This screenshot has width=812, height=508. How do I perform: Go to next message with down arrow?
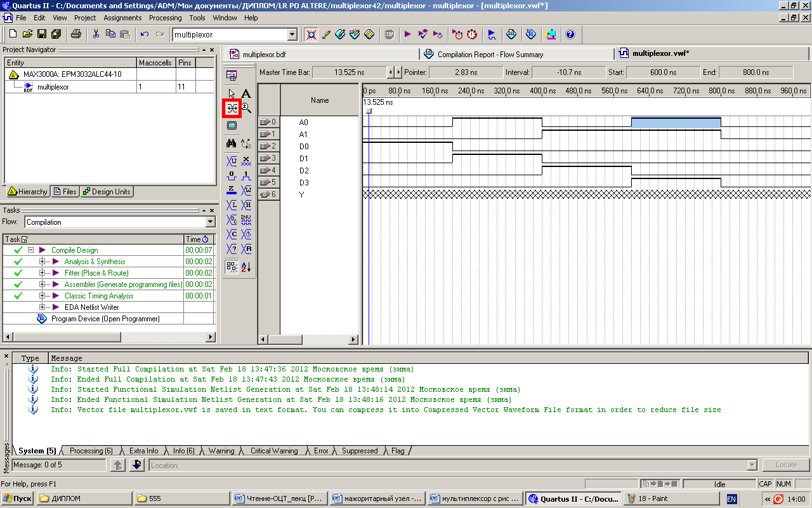137,465
